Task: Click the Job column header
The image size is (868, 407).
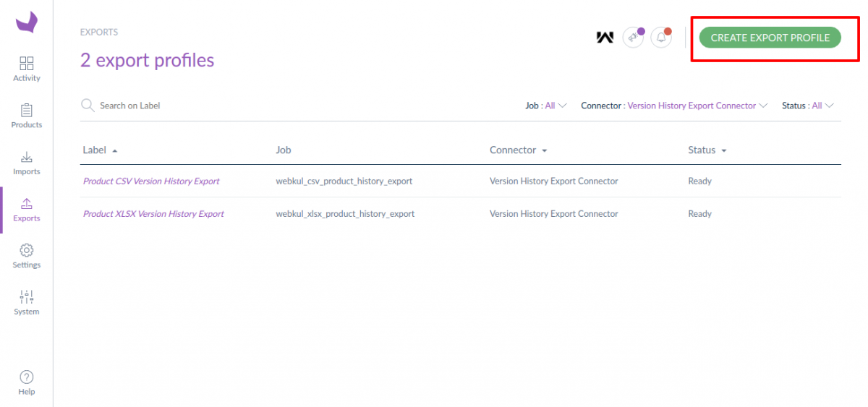Action: [284, 150]
